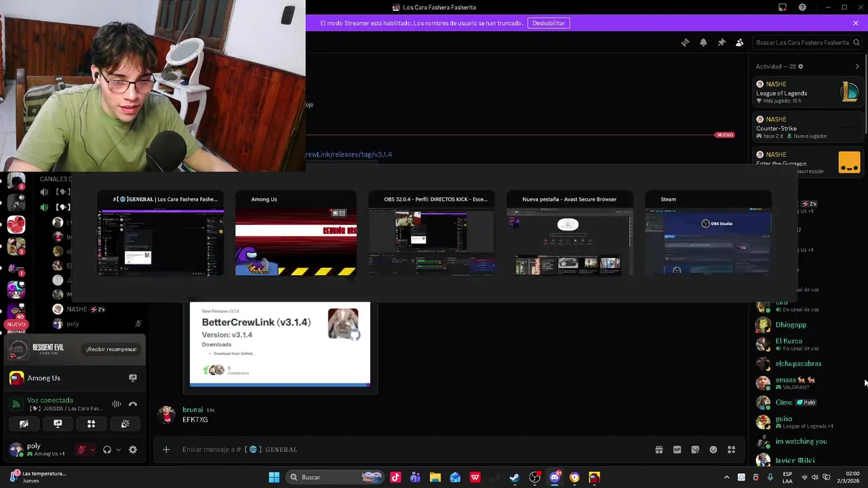Unmute the microphone in user panel
Screen dimensions: 868x488
82,449
